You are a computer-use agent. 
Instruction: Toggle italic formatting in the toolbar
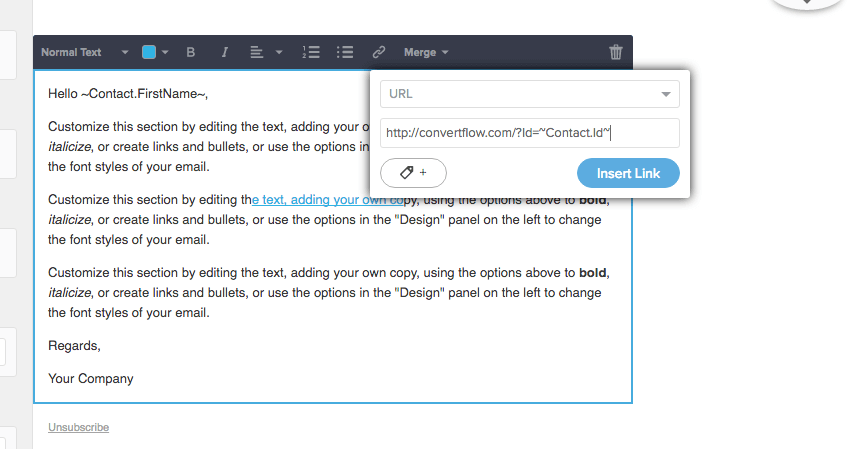pyautogui.click(x=224, y=52)
